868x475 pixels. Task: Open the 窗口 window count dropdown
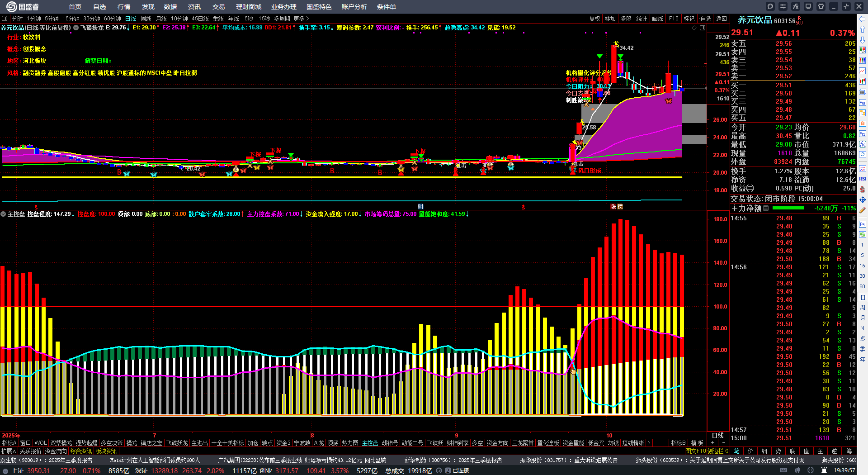tap(25, 443)
